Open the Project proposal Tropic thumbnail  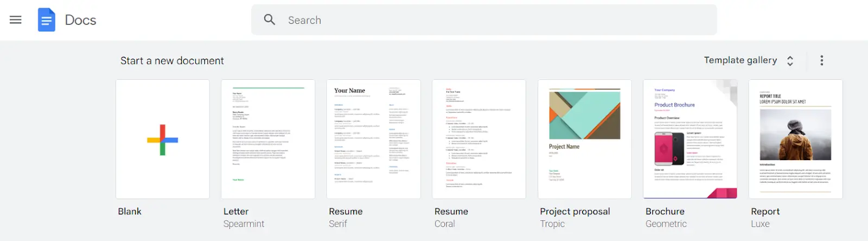point(585,139)
